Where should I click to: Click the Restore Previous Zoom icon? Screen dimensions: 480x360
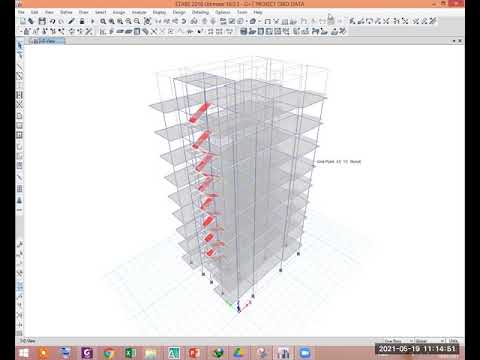(x=120, y=21)
